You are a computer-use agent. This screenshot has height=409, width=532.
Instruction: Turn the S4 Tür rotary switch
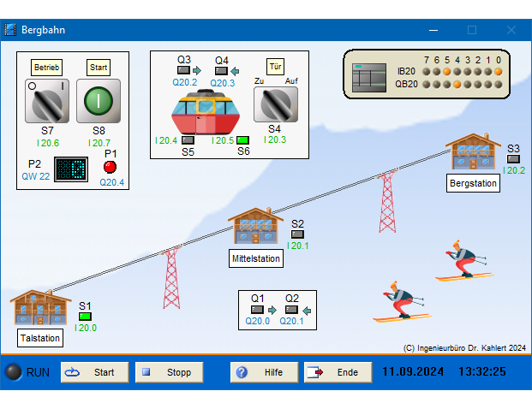coord(276,104)
